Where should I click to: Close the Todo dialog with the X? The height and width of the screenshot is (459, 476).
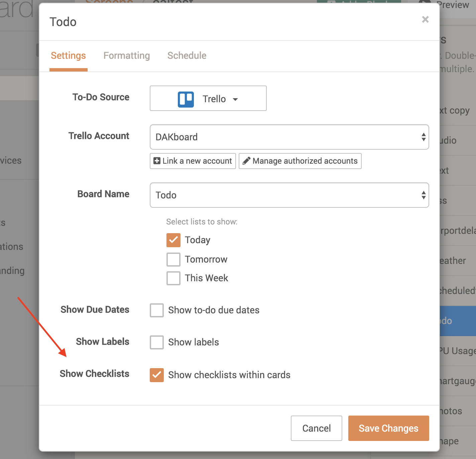tap(425, 19)
